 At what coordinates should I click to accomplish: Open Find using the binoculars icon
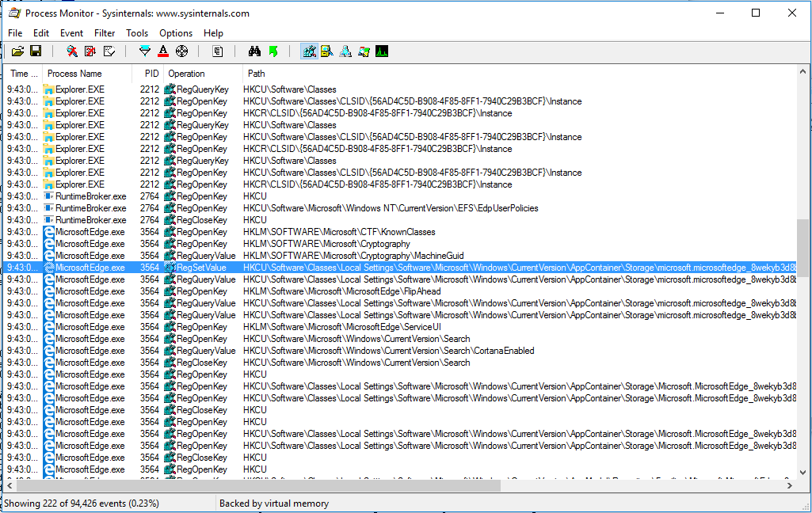tap(254, 51)
